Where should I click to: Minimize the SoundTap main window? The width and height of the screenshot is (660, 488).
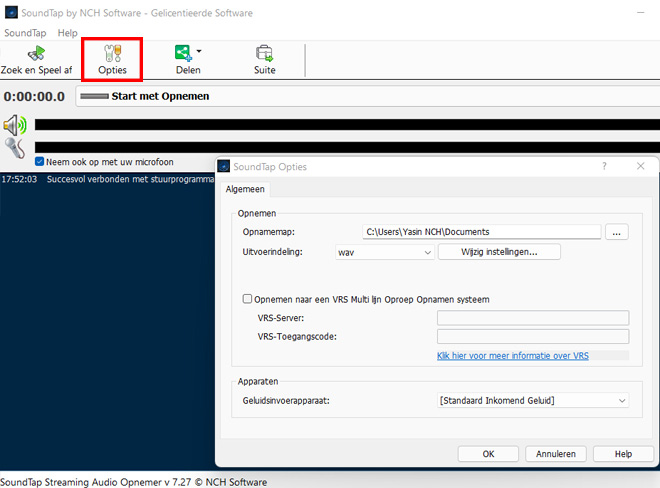[x=641, y=13]
